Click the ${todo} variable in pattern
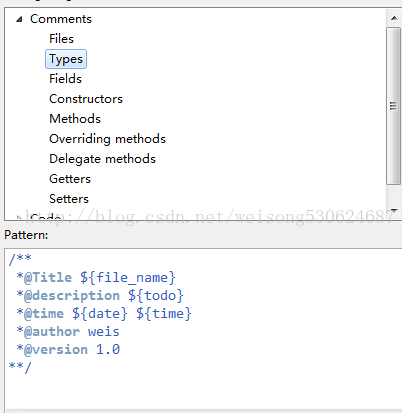The width and height of the screenshot is (402, 413). point(156,295)
